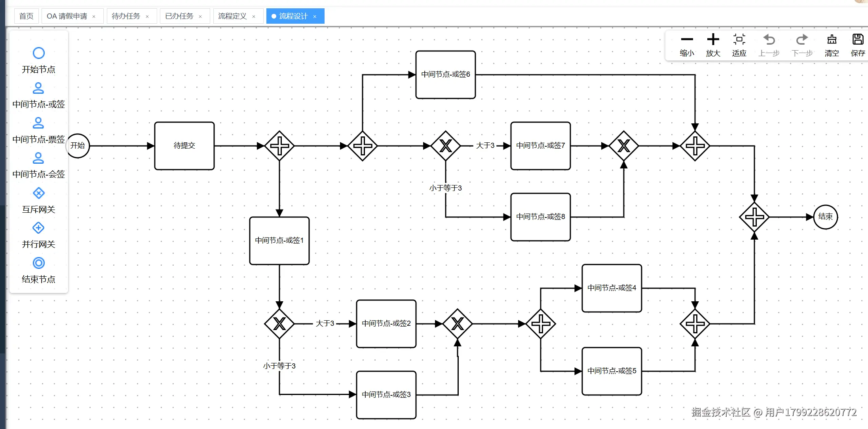The width and height of the screenshot is (868, 429).
Task: Click the fit view (适应) icon
Action: point(739,40)
